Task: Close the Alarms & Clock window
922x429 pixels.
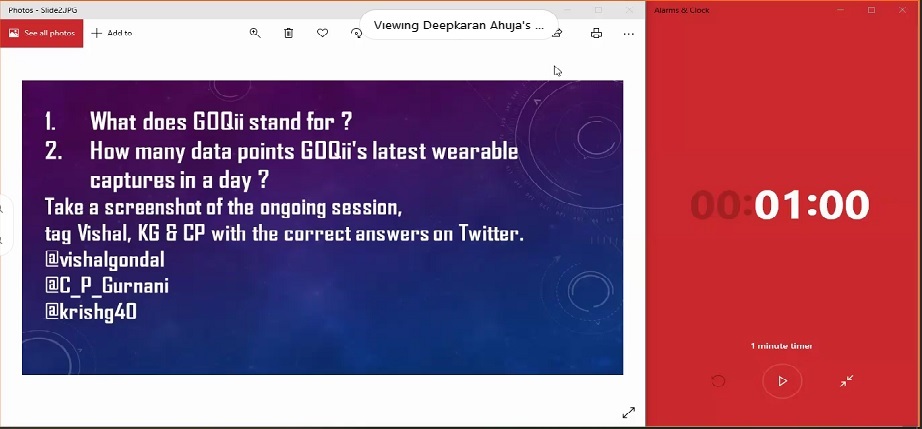Action: (903, 10)
